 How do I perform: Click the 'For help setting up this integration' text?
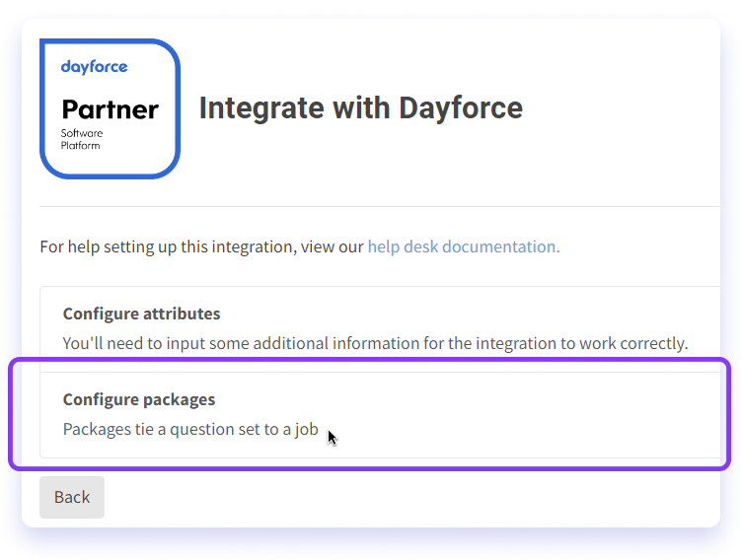pos(201,246)
